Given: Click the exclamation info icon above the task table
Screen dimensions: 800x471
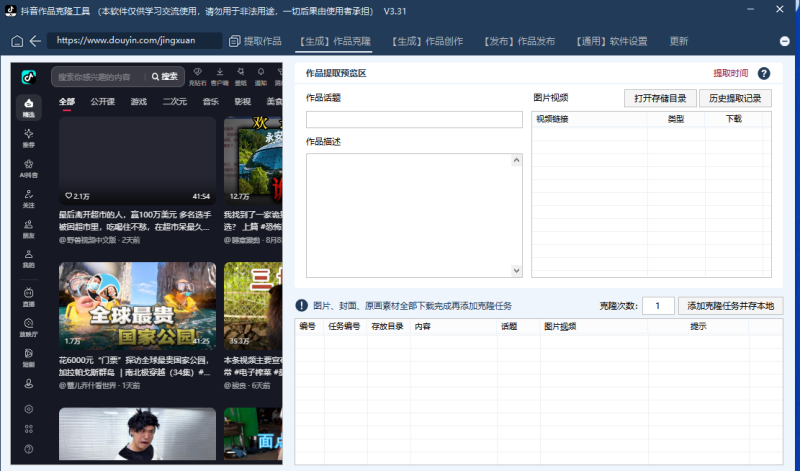Looking at the screenshot, I should pos(302,305).
